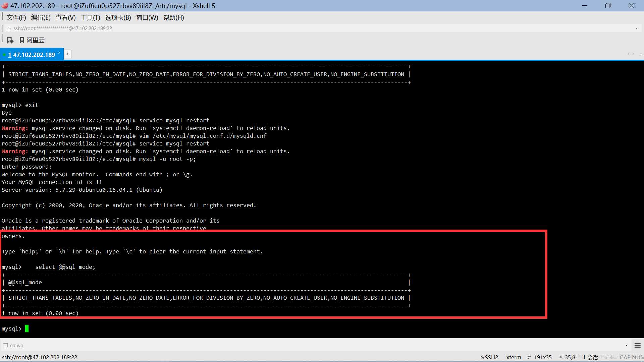
Task: Open the compose bar hamburger menu
Action: [638, 345]
